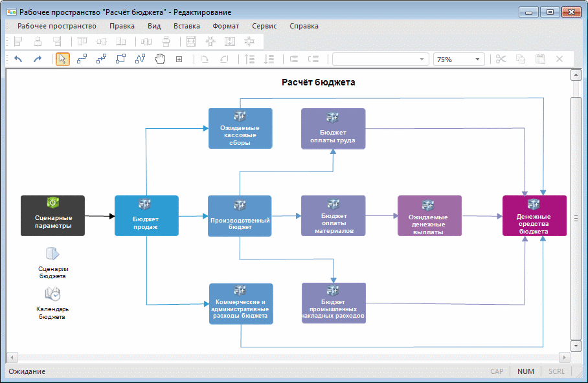Activate the hand pan tool

pos(160,60)
